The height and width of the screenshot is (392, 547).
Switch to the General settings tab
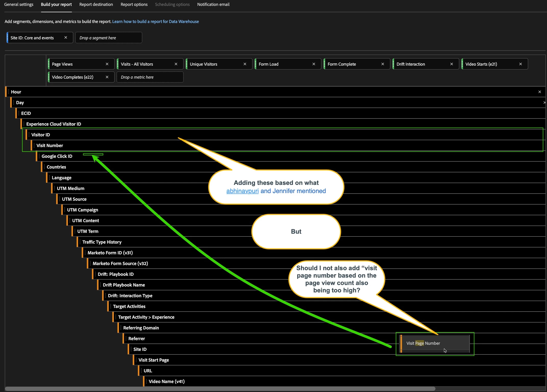(x=19, y=4)
